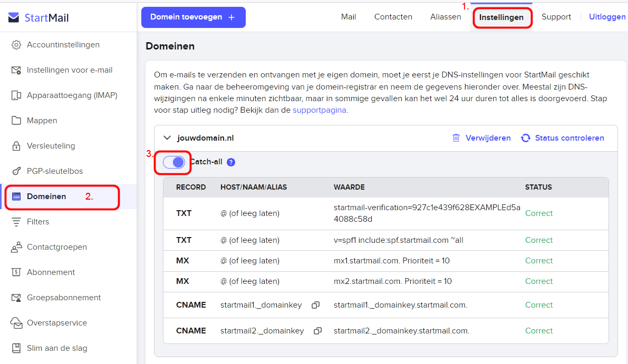
Task: Click the Domeinen .com icon
Action: [x=16, y=196]
